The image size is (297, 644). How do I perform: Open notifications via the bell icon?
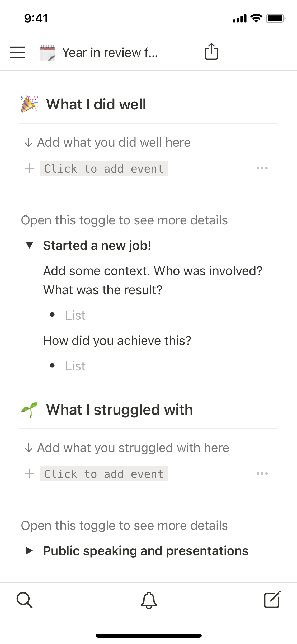[149, 600]
